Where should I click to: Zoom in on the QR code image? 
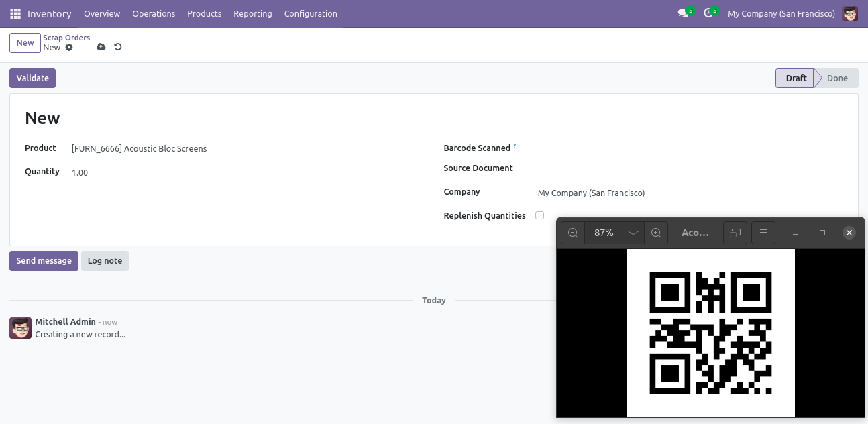tap(656, 233)
